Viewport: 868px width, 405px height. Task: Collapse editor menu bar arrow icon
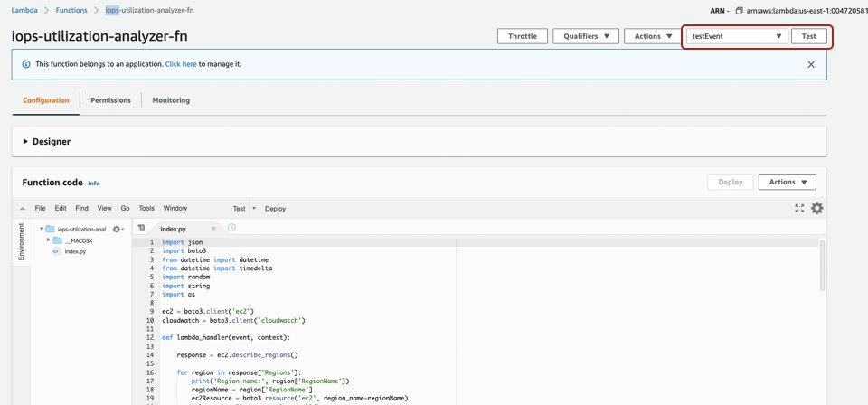[x=22, y=209]
